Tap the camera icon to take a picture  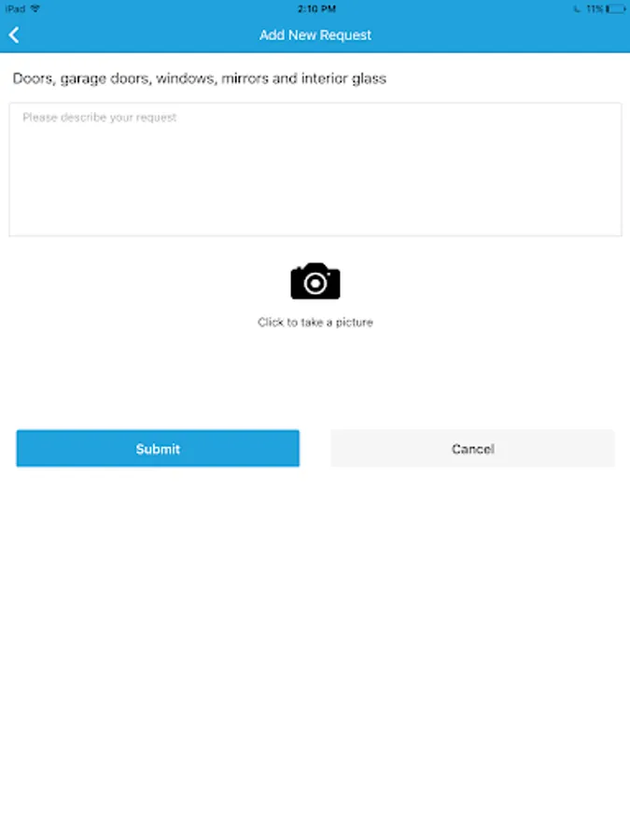point(315,281)
